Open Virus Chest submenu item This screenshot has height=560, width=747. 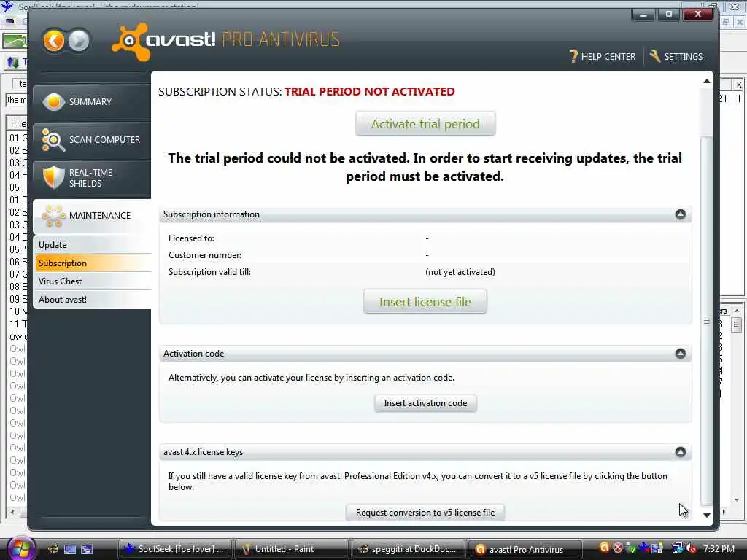click(x=93, y=281)
